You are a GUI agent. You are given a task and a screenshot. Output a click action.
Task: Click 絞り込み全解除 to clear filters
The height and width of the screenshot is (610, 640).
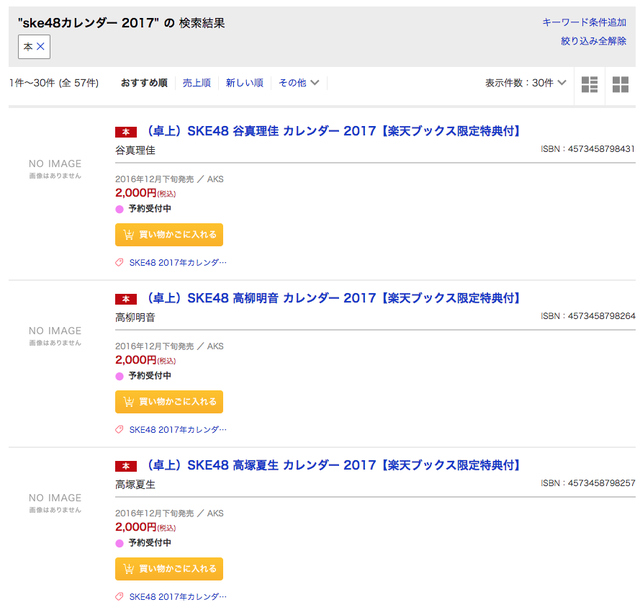[593, 41]
